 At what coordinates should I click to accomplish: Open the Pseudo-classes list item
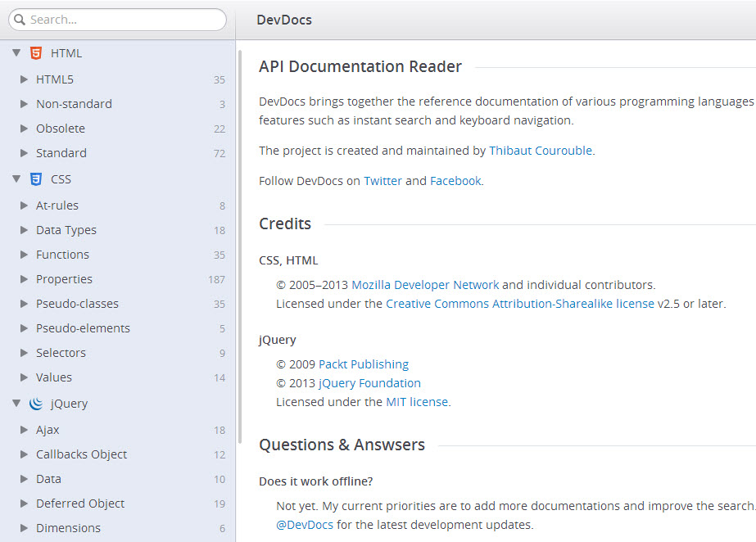77,304
